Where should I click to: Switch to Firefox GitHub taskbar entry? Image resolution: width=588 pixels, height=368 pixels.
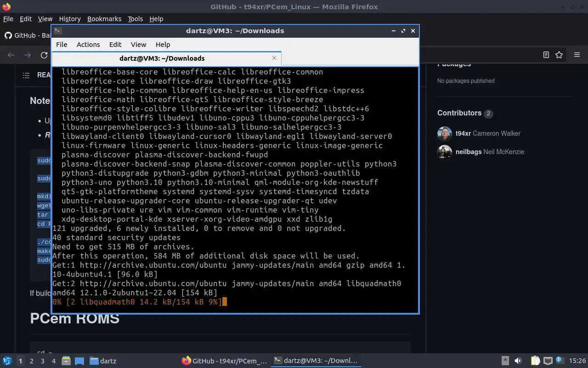(224, 361)
